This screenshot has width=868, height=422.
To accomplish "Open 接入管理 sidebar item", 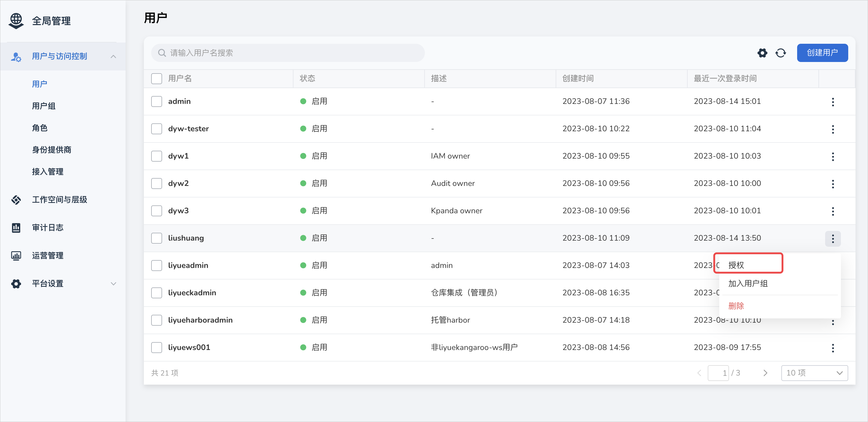I will 47,172.
